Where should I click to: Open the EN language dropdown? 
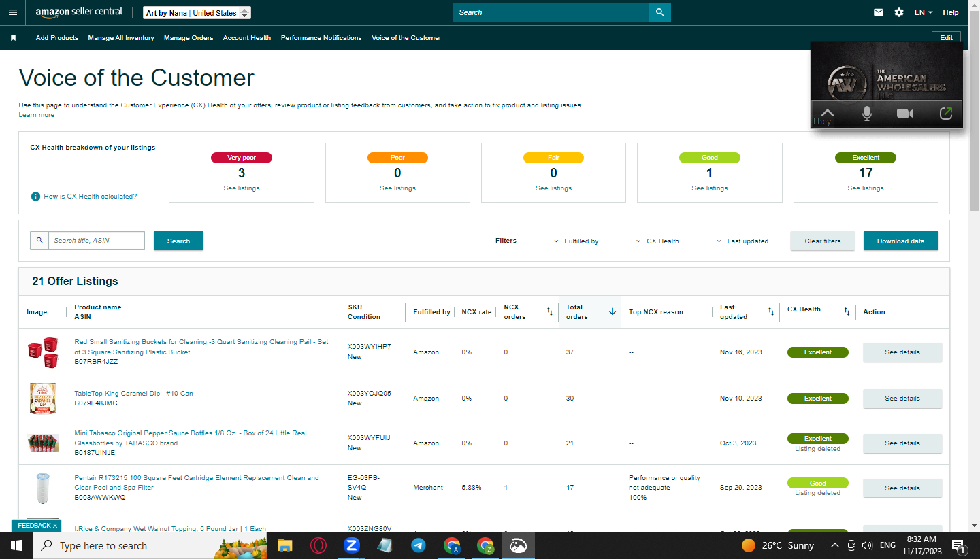pyautogui.click(x=923, y=12)
